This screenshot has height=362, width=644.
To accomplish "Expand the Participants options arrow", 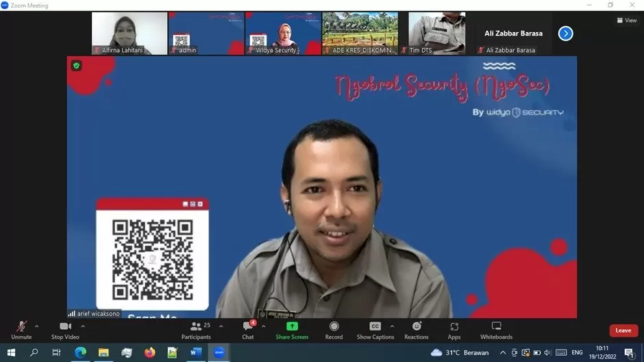I will [221, 326].
